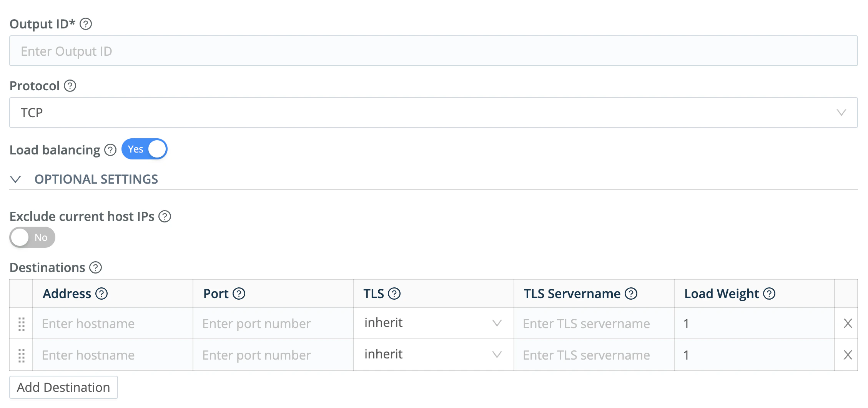Click the second row's hostname field
This screenshot has height=408, width=868.
[112, 355]
